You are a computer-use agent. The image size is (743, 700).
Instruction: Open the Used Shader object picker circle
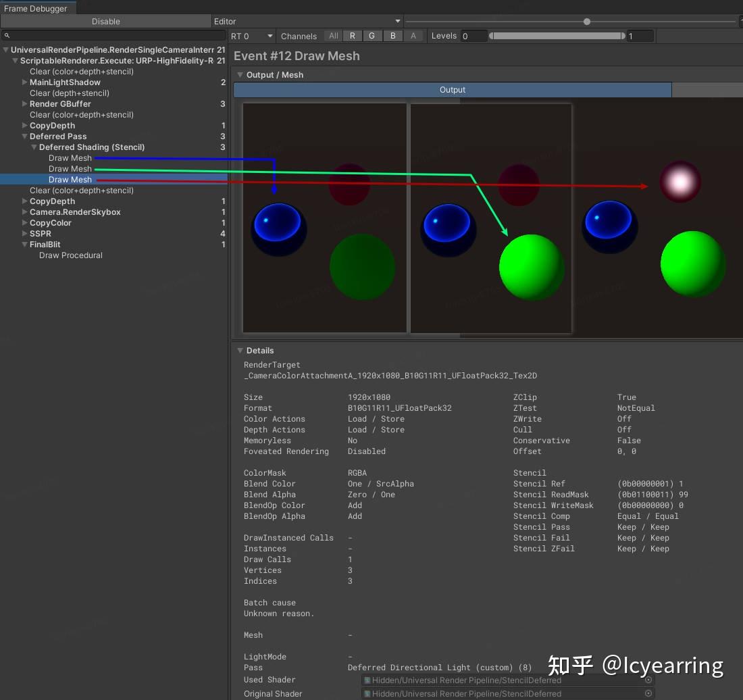tap(649, 680)
